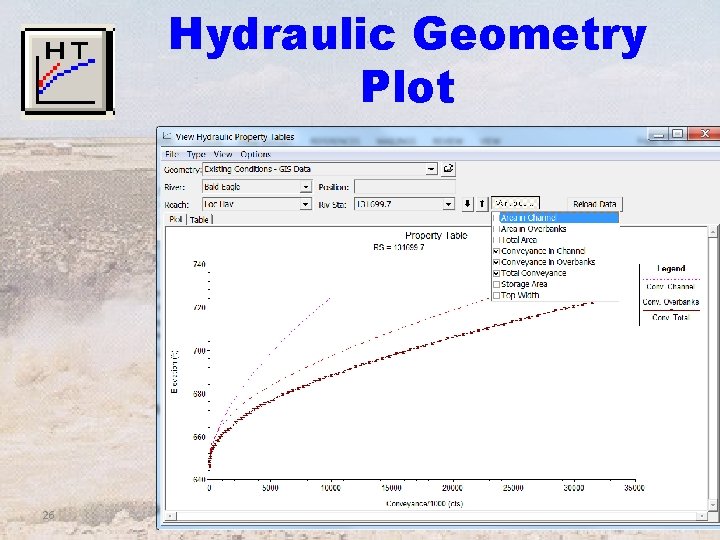Click horizontal scrollbar right arrow
The image size is (720, 540).
pyautogui.click(x=702, y=516)
